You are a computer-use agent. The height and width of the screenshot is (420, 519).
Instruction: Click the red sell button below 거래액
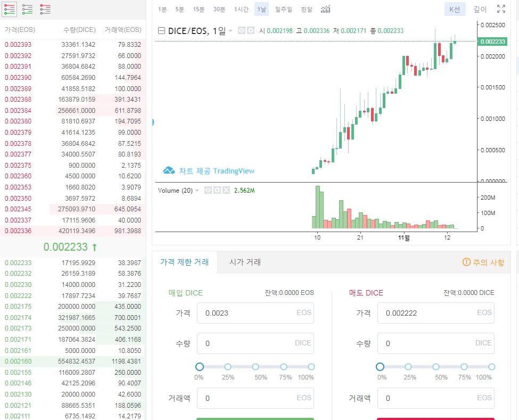pos(435,419)
